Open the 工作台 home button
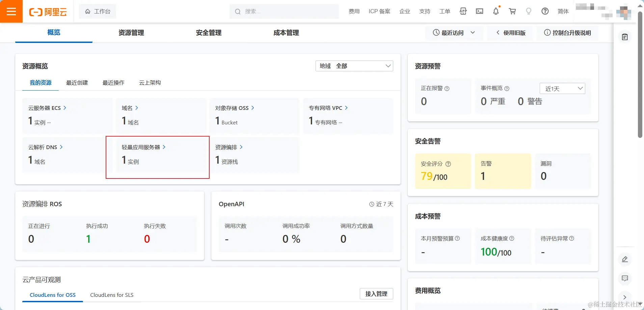644x310 pixels. [x=98, y=11]
